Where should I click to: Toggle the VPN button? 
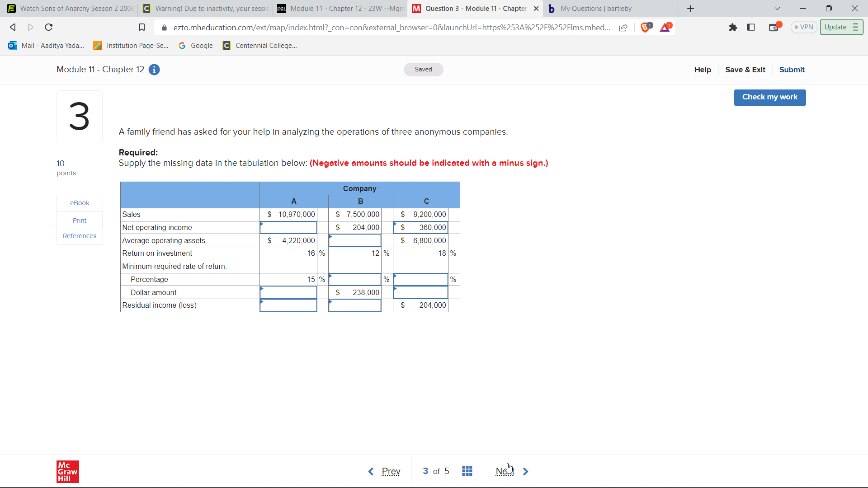click(x=804, y=27)
